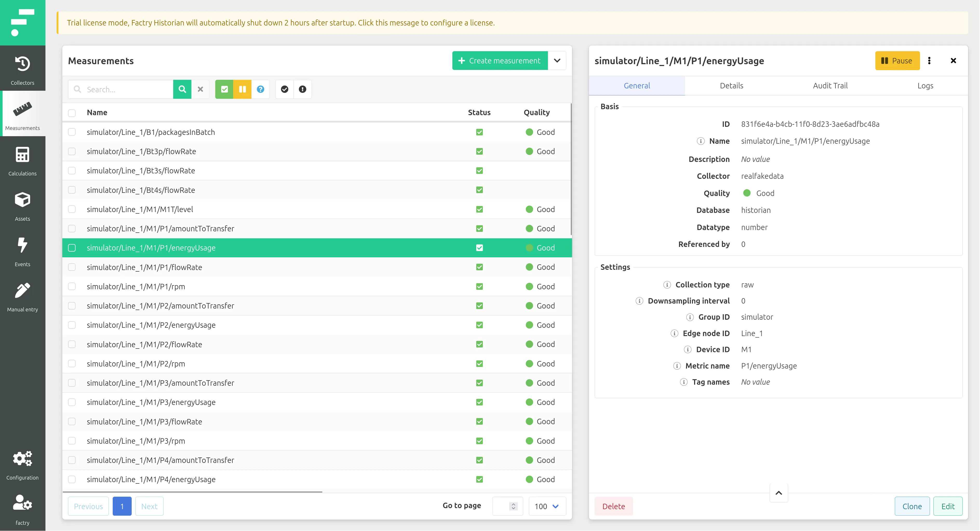
Task: Close the energyUsage detail panel
Action: (x=953, y=61)
